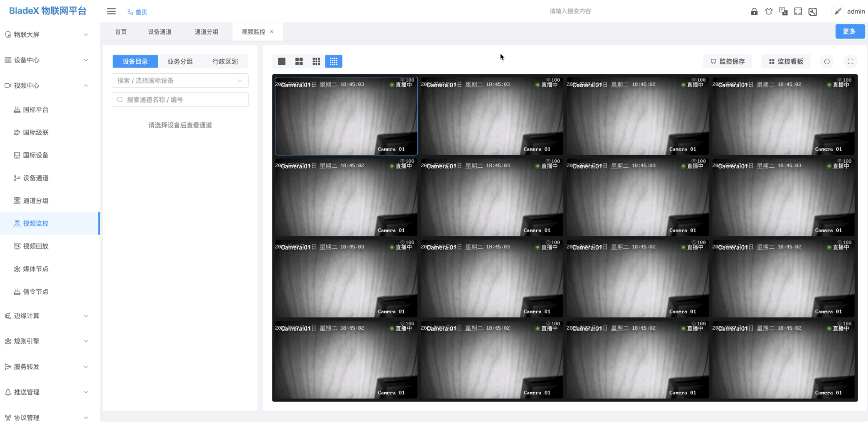
Task: Click the lock screen icon
Action: (754, 11)
